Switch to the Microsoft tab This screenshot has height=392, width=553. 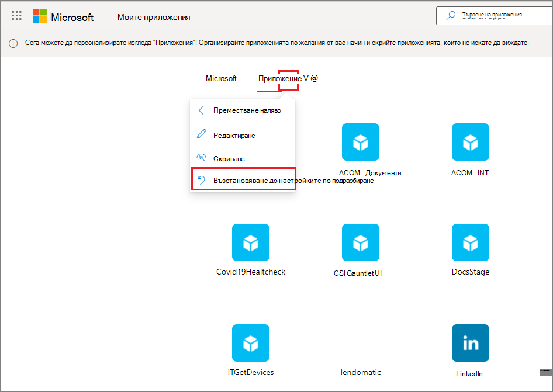[221, 79]
